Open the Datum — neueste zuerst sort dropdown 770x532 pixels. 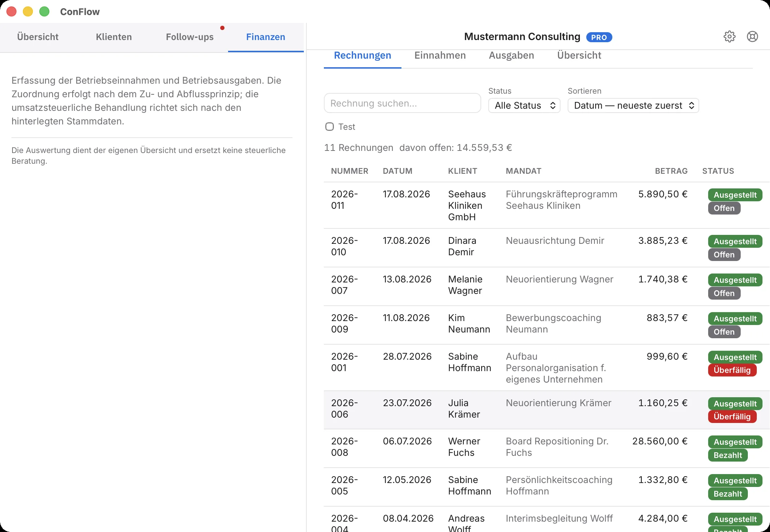point(633,105)
